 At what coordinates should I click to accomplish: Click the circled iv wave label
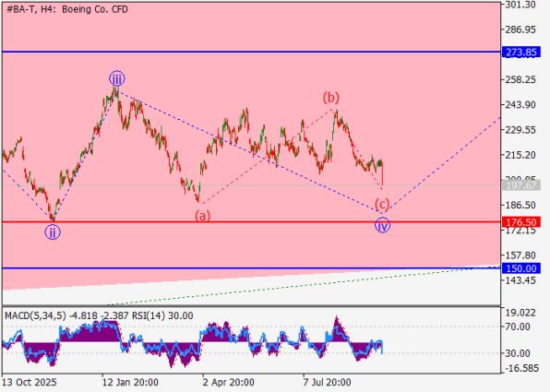coord(382,225)
